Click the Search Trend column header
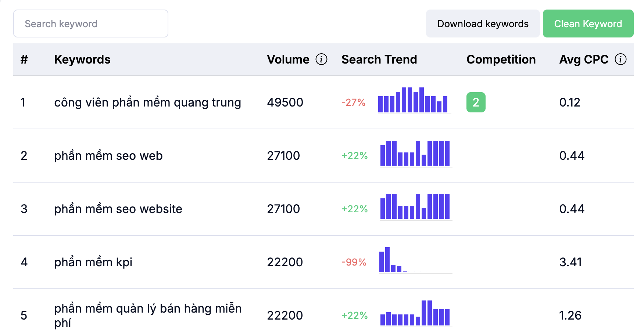The height and width of the screenshot is (335, 644). (379, 60)
